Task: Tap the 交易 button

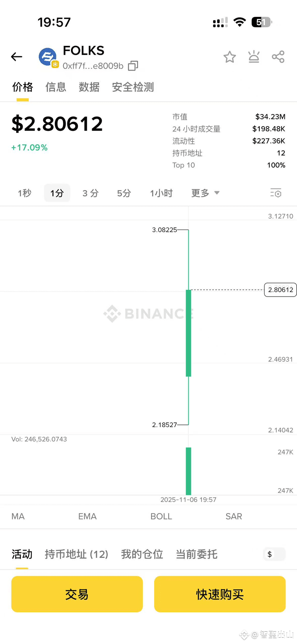Action: [77, 594]
